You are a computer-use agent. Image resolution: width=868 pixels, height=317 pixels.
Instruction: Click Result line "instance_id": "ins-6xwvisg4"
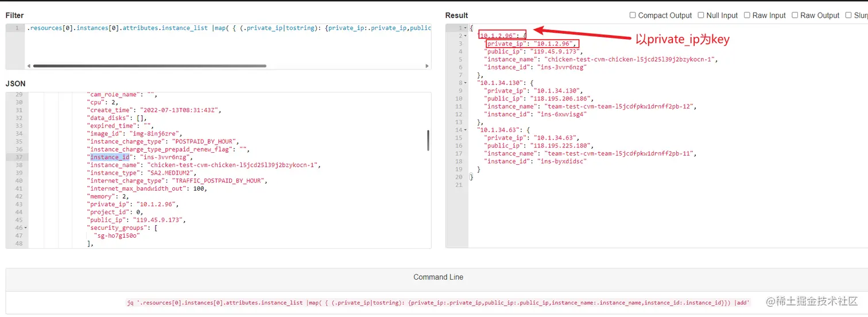point(536,114)
